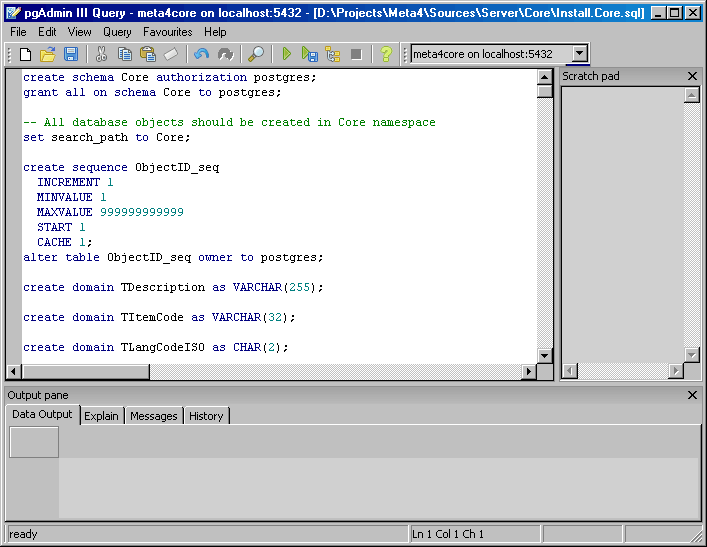Screen dimensions: 707x547
Task: Click the 'CACHE 1;' line
Action: point(64,242)
